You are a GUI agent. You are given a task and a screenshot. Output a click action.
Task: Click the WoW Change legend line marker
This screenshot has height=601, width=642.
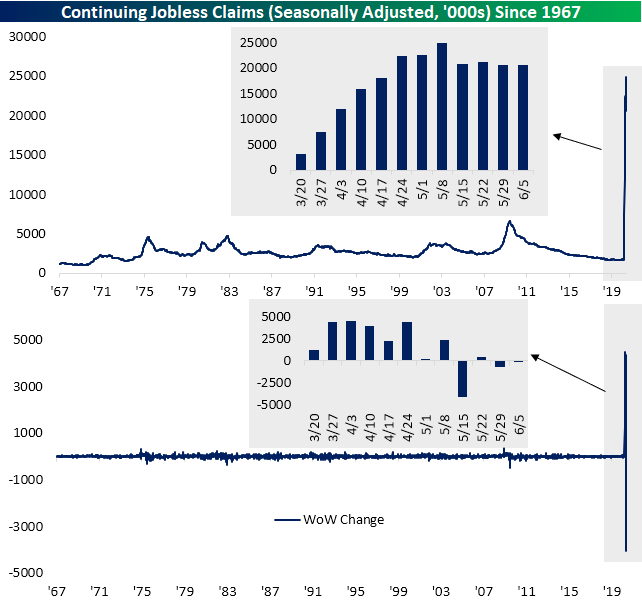pos(289,519)
